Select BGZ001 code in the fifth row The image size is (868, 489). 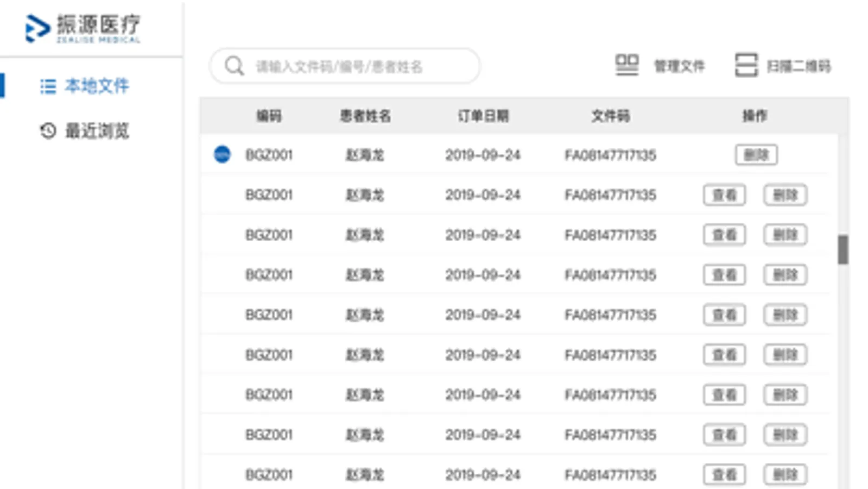[x=269, y=315]
